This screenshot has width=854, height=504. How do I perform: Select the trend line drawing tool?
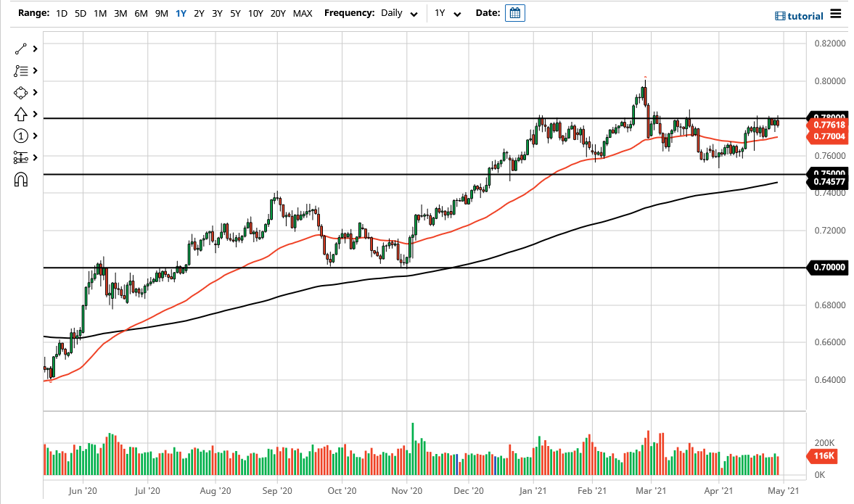(20, 49)
